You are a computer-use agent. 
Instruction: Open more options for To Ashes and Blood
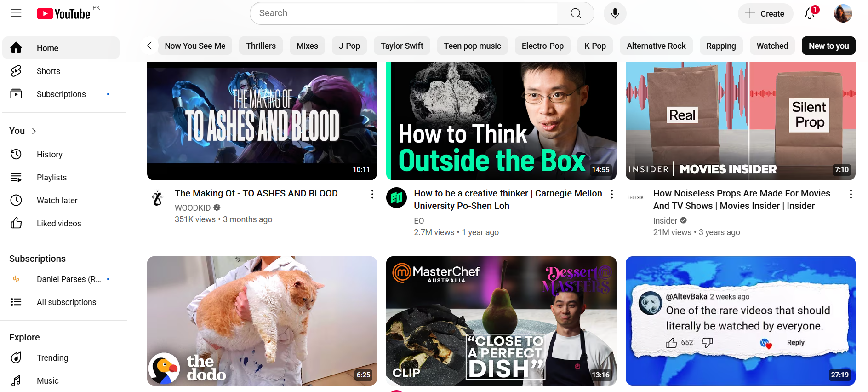point(372,194)
